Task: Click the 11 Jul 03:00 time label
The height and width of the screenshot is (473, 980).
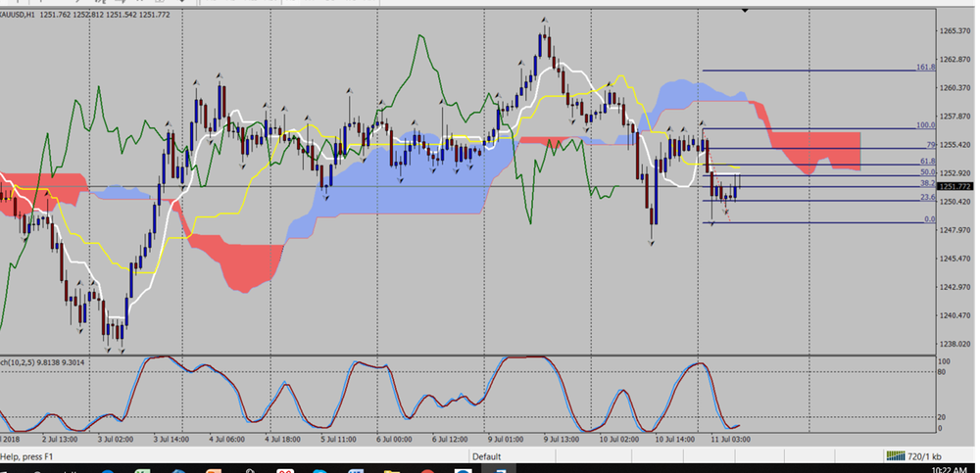Action: coord(730,440)
